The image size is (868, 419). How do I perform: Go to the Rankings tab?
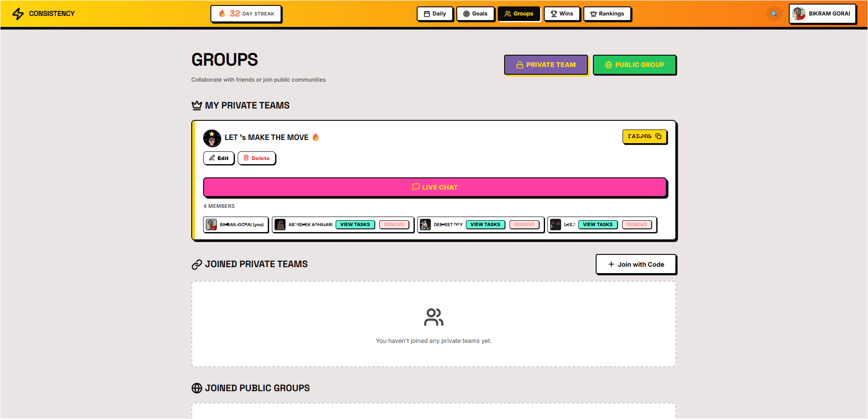[x=607, y=14]
